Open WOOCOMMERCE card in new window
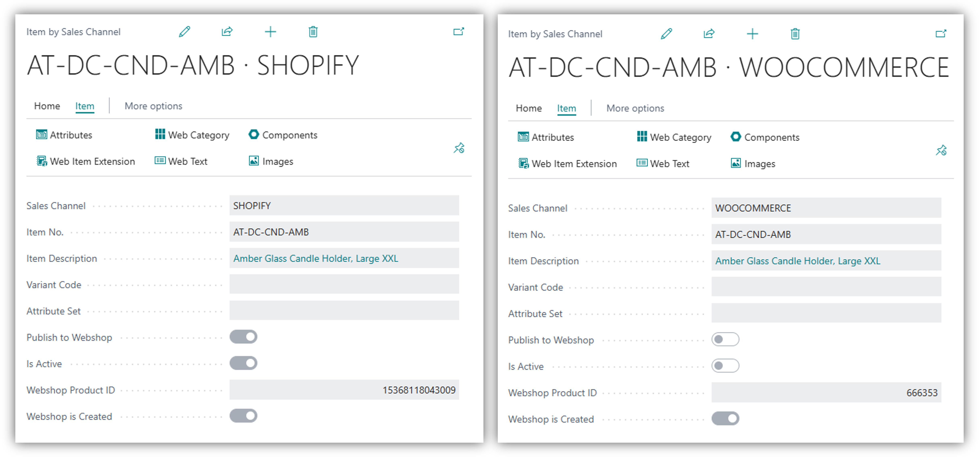Viewport: 980px width, 457px height. [941, 34]
